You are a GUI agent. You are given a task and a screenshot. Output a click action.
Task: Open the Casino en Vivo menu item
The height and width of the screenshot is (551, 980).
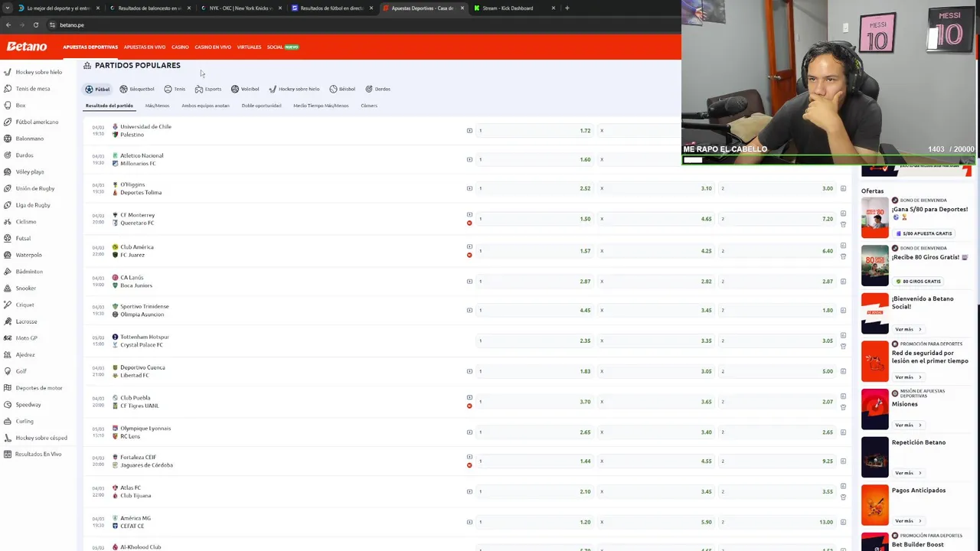click(213, 47)
